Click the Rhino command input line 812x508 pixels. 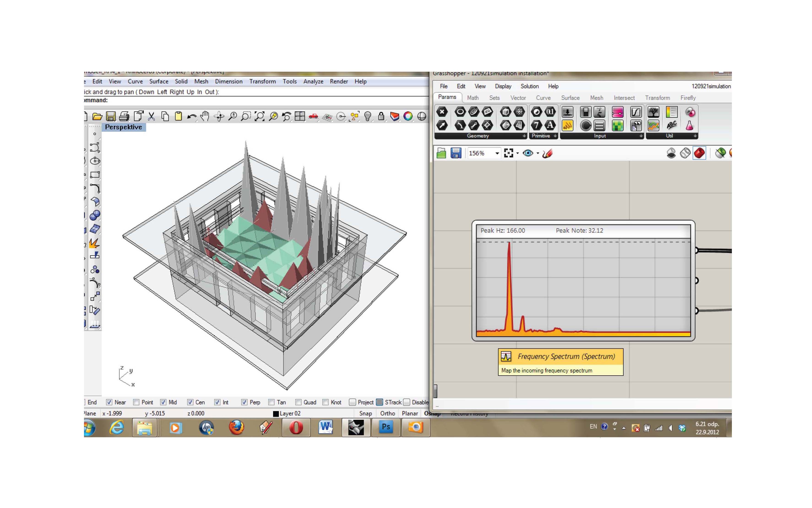coord(256,101)
